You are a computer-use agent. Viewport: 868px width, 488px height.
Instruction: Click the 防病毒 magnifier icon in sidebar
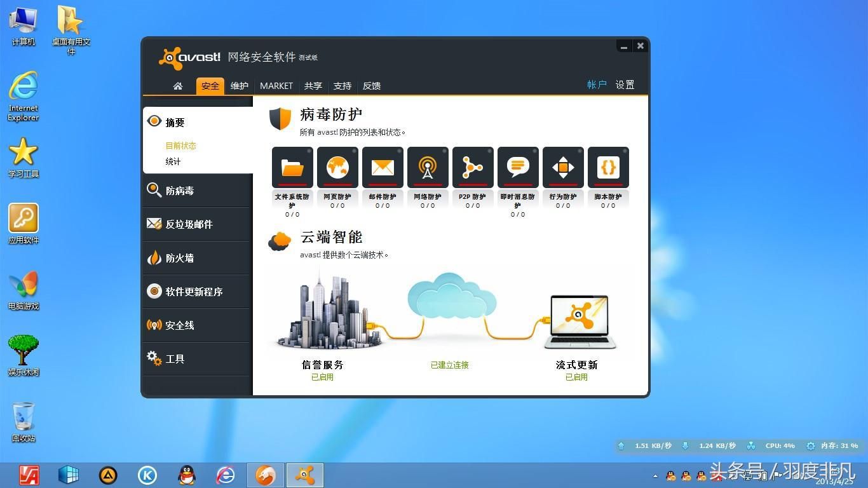point(153,189)
